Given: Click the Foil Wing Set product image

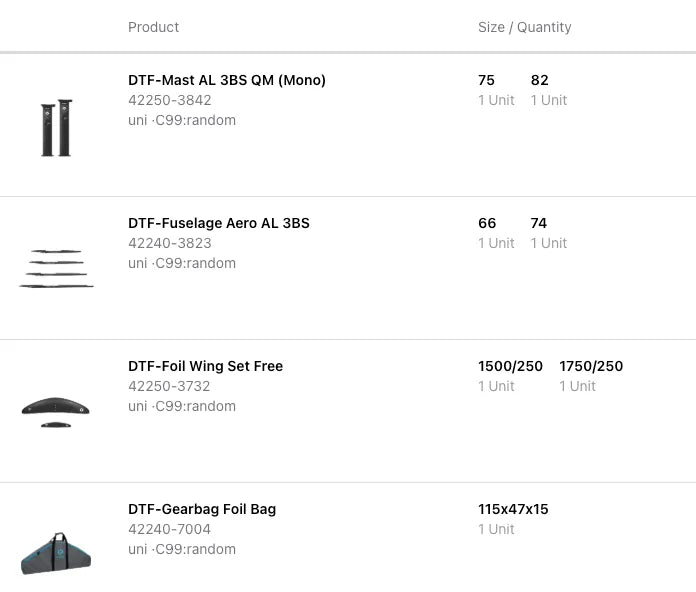Looking at the screenshot, I should (56, 410).
